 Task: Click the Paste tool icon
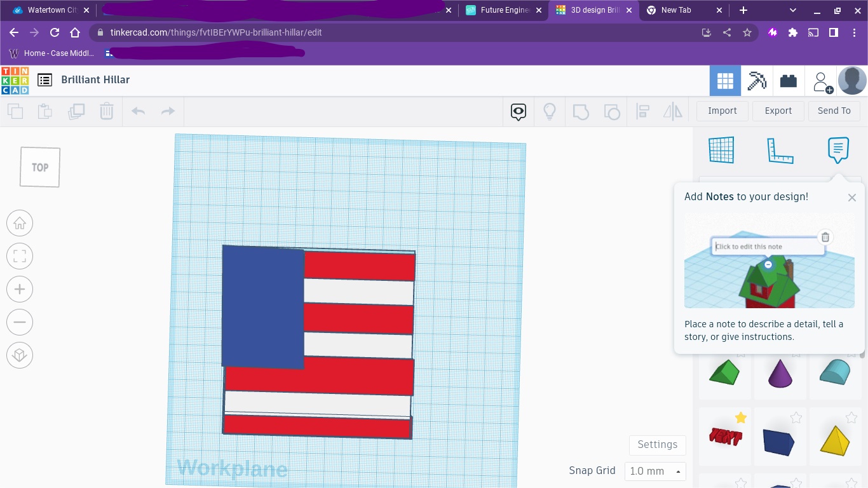(x=45, y=111)
